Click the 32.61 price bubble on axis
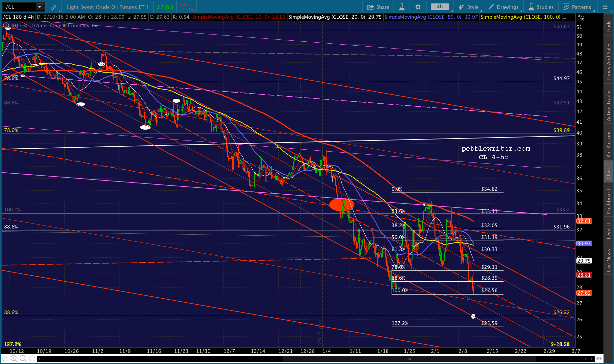The image size is (614, 364). [x=584, y=221]
